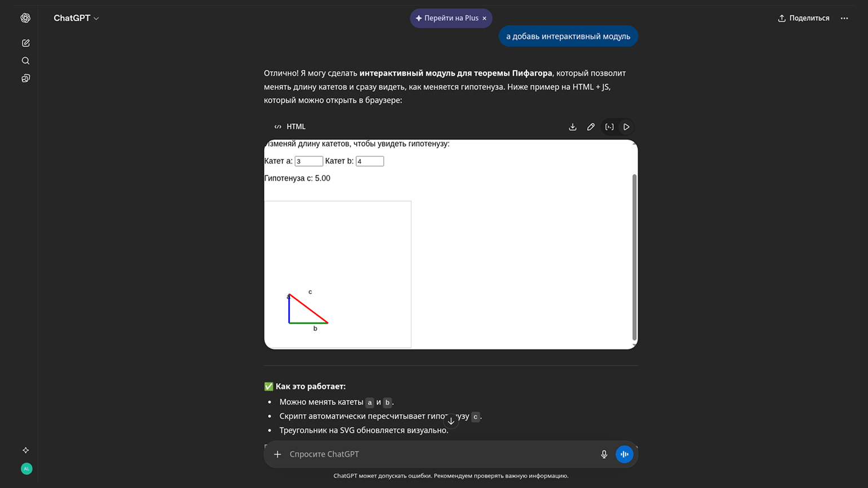
Task: Click the "Поделиться" share button
Action: click(804, 18)
